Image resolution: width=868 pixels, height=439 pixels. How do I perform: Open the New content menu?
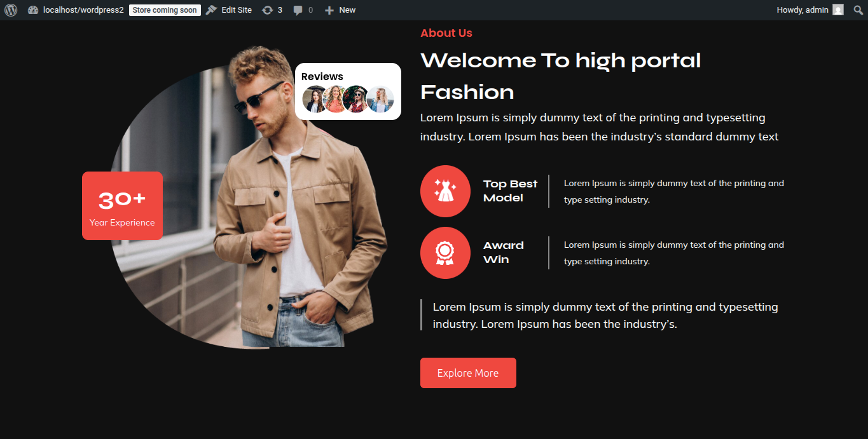coord(340,10)
